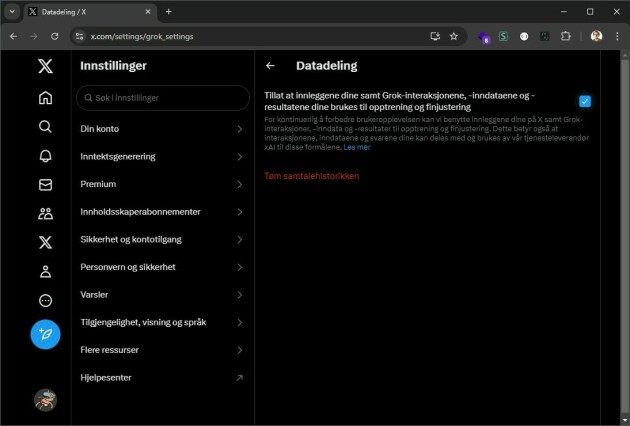Open messages envelope icon
The image size is (630, 426).
coord(45,185)
